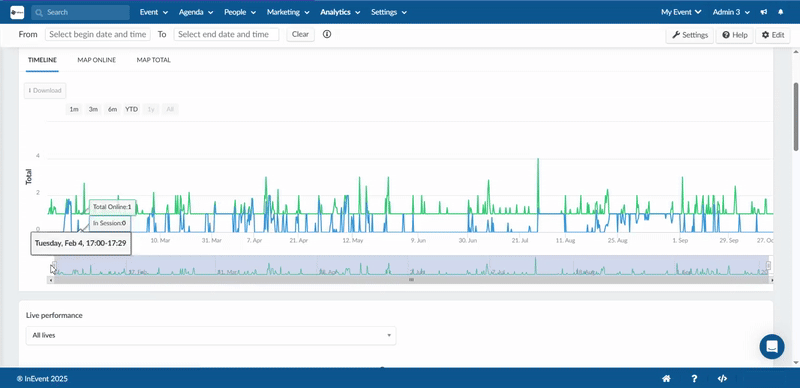Viewport: 800px width, 388px height.
Task: Click the left navigator handle on range selector
Action: coord(55,265)
